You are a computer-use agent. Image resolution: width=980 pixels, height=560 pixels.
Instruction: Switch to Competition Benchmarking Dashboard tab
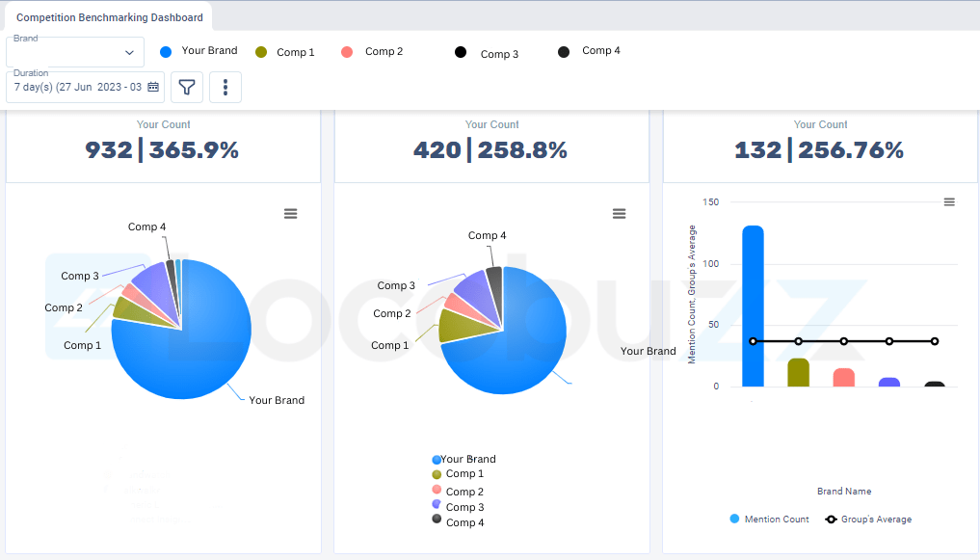pyautogui.click(x=110, y=17)
